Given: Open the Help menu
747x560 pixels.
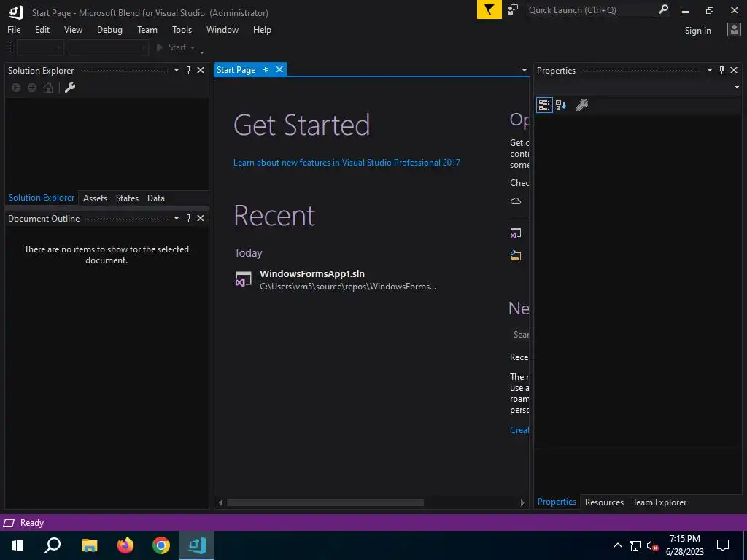Looking at the screenshot, I should point(262,29).
